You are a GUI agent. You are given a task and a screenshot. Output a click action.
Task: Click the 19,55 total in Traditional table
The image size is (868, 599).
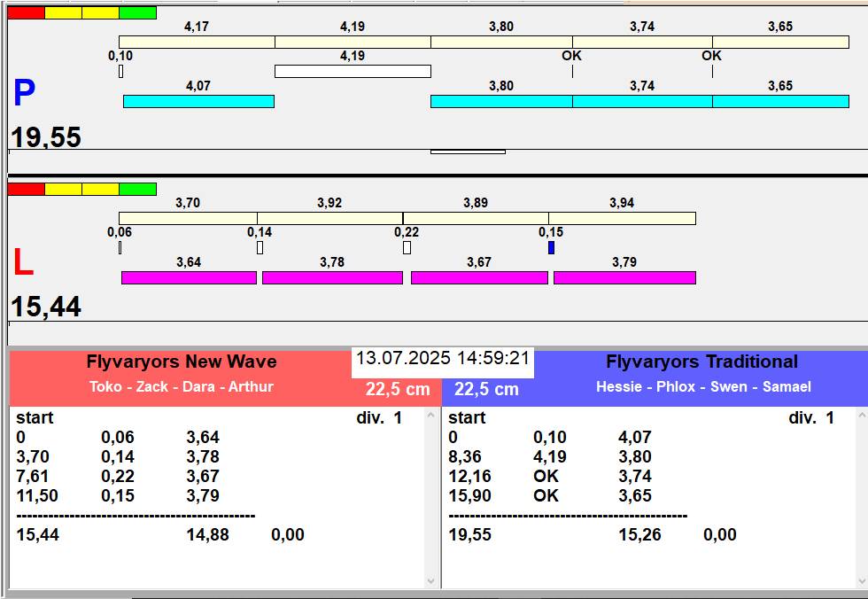469,535
